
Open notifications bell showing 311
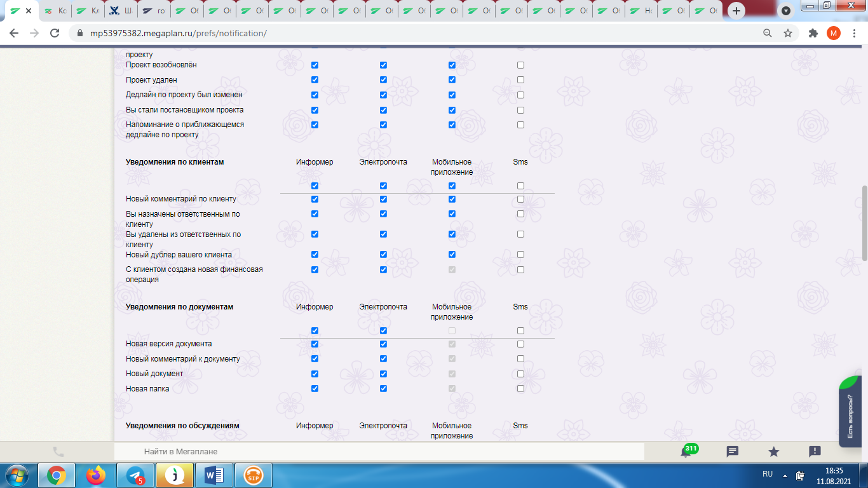(687, 452)
